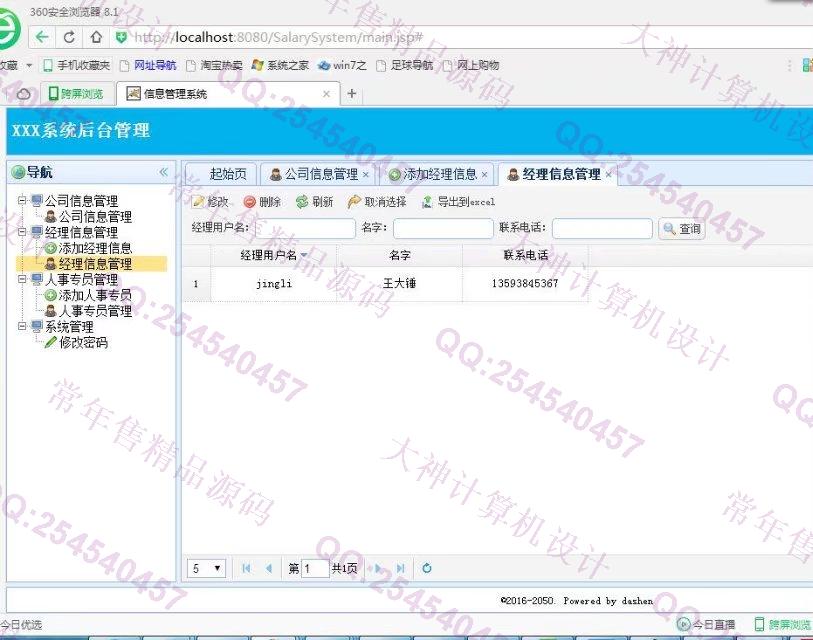Close the 信息管理系统 browser tab

(x=326, y=94)
